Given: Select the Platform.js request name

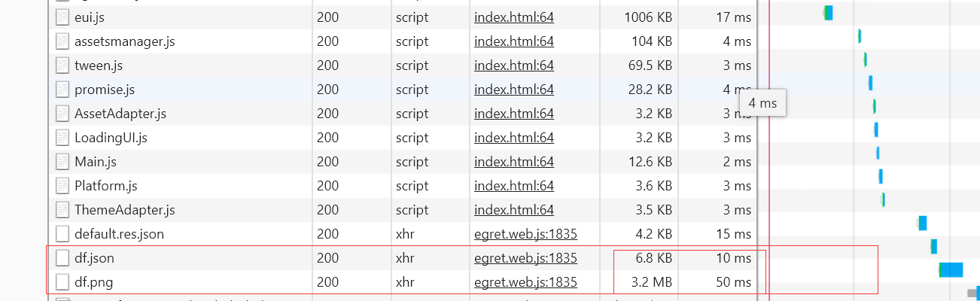Looking at the screenshot, I should [105, 186].
